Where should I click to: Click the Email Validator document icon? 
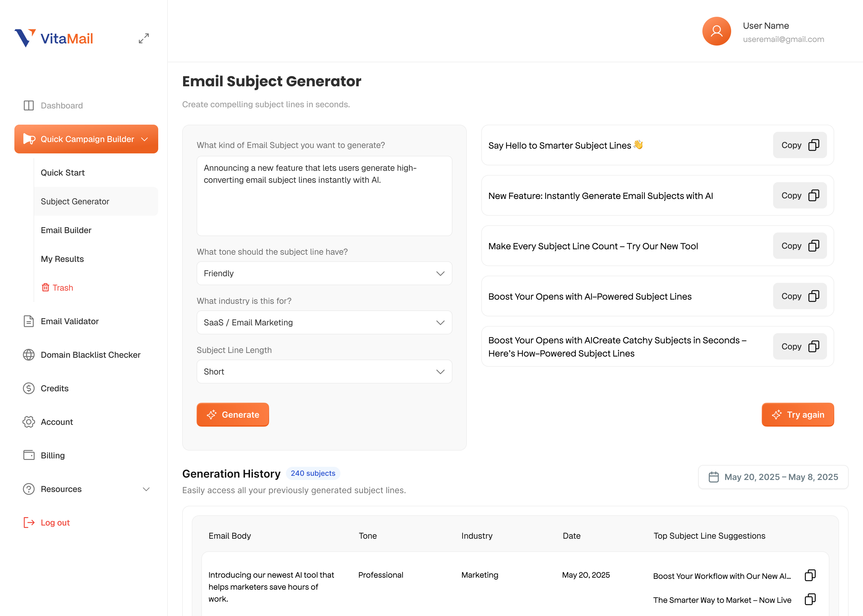[x=29, y=321]
